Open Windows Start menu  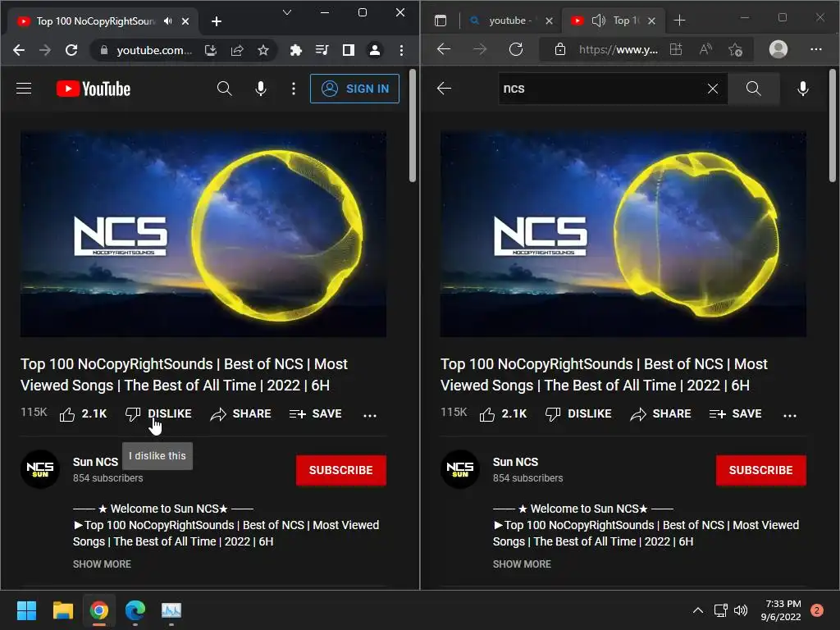point(26,610)
